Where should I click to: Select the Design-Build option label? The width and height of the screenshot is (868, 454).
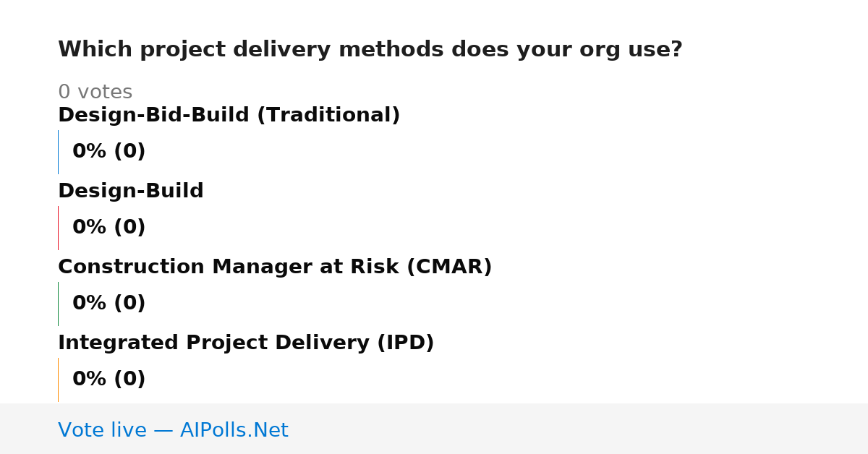click(131, 191)
